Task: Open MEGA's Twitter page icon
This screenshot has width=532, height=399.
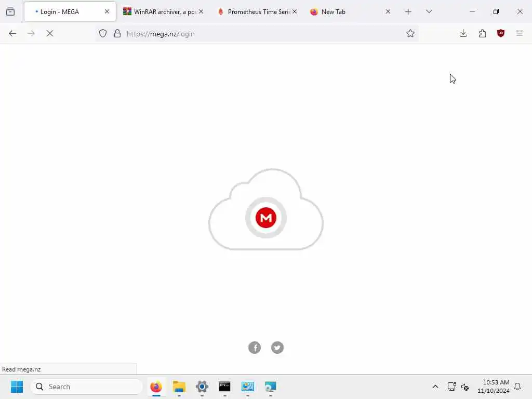Action: point(277,348)
